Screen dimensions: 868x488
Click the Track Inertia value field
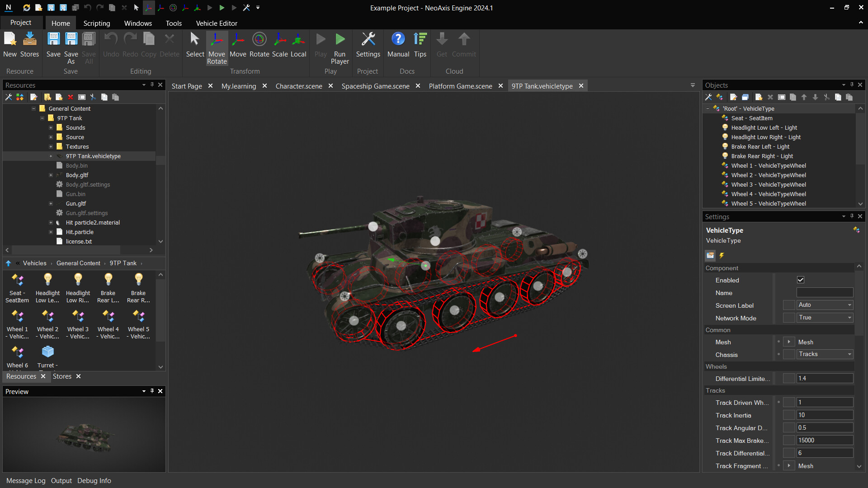[824, 415]
